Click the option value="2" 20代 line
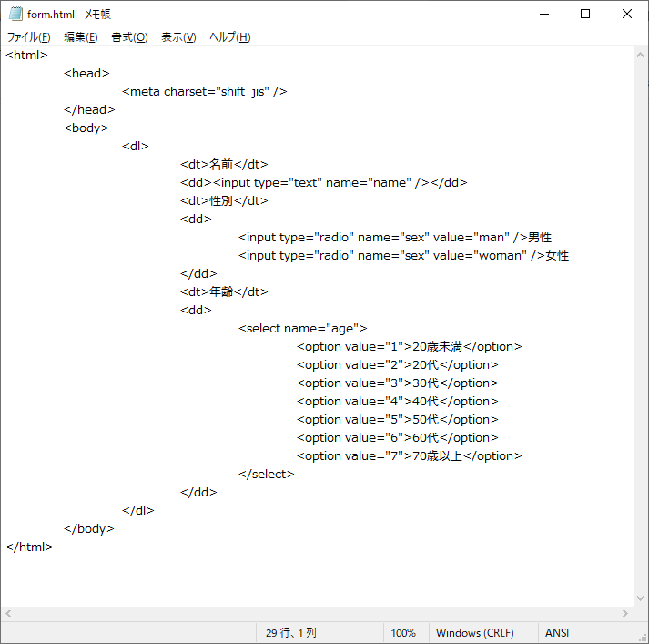This screenshot has width=649, height=644. (x=398, y=365)
